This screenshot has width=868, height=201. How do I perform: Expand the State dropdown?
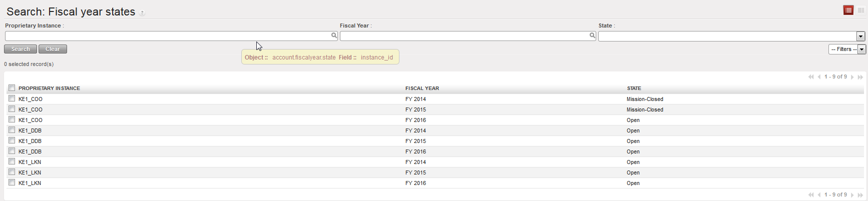(860, 36)
